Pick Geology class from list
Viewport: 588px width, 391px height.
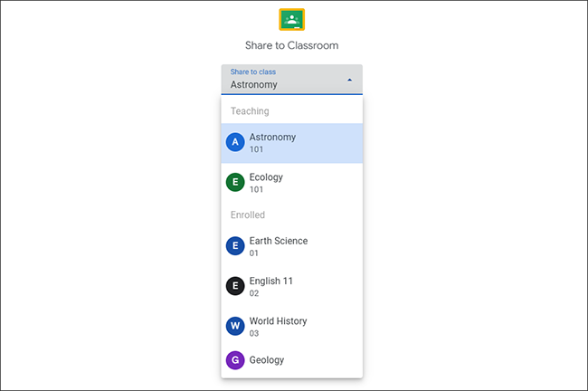(292, 360)
